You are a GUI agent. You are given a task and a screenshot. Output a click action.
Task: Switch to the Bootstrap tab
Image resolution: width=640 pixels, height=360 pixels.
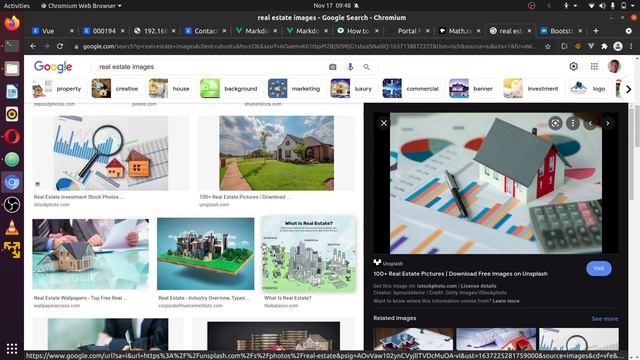point(561,31)
